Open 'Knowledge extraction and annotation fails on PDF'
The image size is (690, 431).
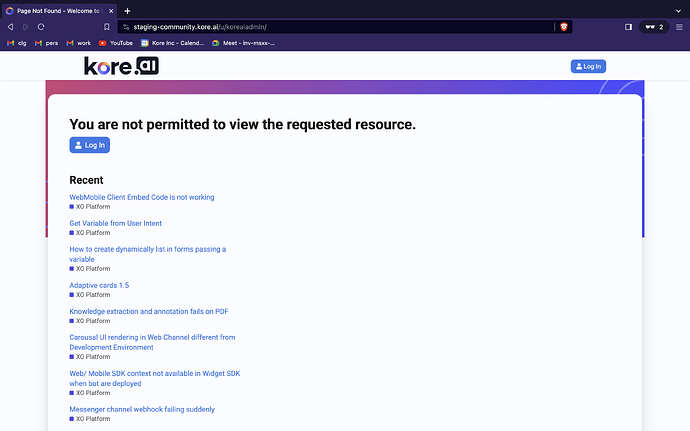click(x=149, y=311)
